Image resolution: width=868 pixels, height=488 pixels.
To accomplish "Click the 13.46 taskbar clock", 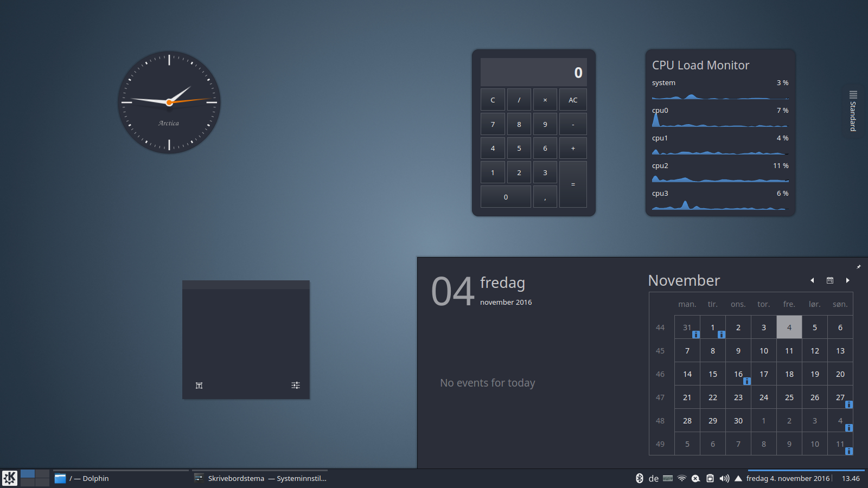I will pyautogui.click(x=851, y=478).
